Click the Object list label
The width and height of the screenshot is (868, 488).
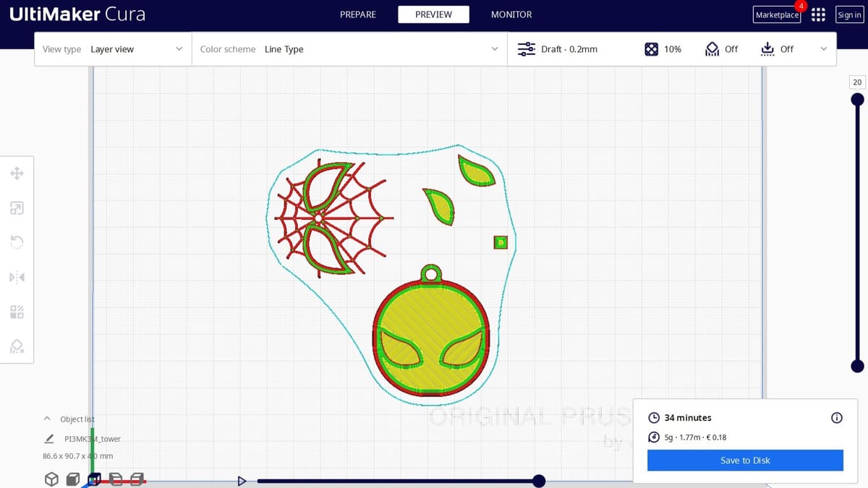77,419
